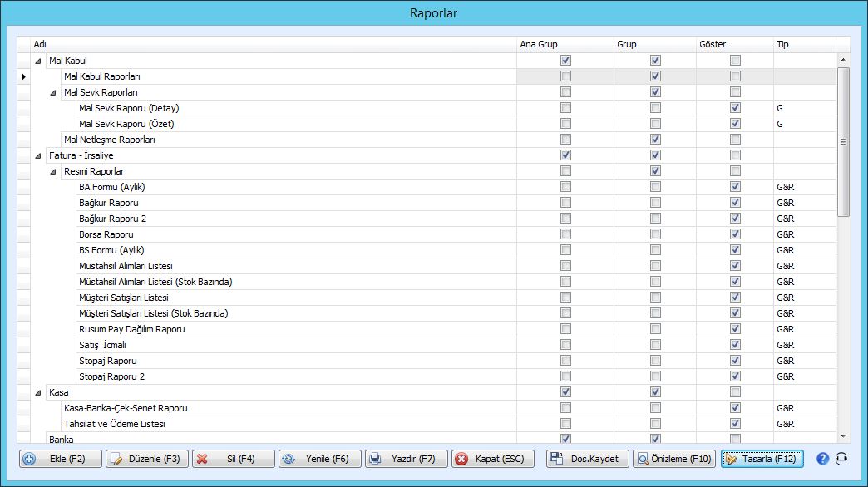Select the Müşteri Satışları Listesi row
The image size is (868, 487).
click(x=427, y=298)
